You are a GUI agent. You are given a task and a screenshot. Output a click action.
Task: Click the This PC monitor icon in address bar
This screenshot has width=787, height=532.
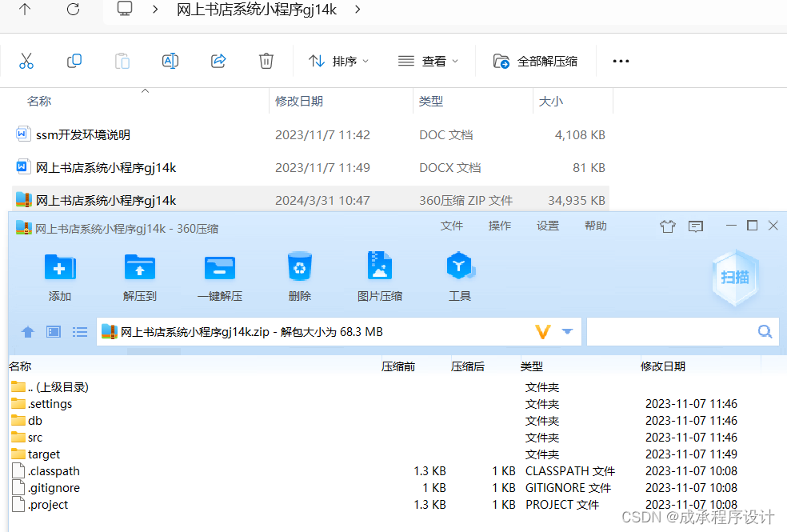[125, 9]
